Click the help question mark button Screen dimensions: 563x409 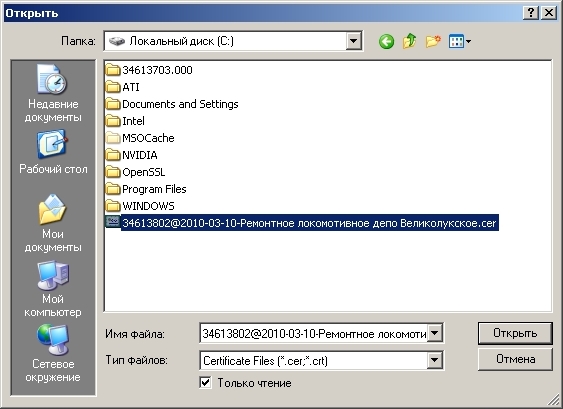pos(531,13)
